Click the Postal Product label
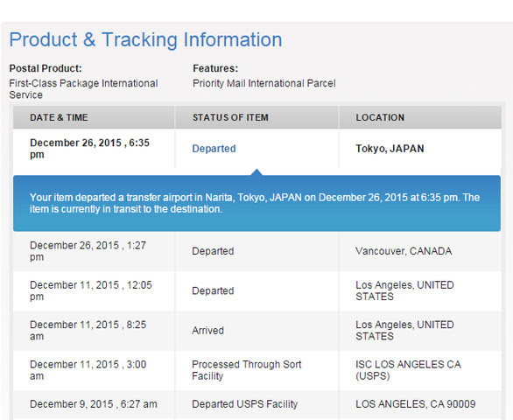Viewport: 513px width, 420px height. pos(46,69)
